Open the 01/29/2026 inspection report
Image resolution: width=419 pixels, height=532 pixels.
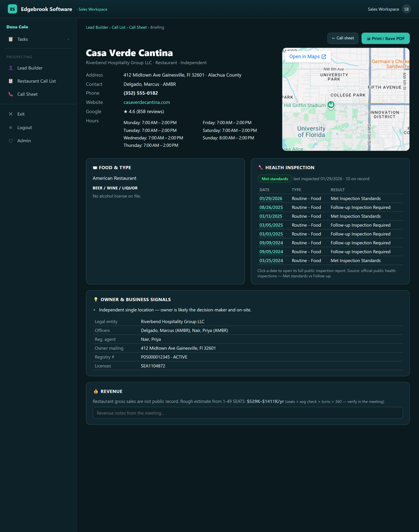(x=271, y=198)
